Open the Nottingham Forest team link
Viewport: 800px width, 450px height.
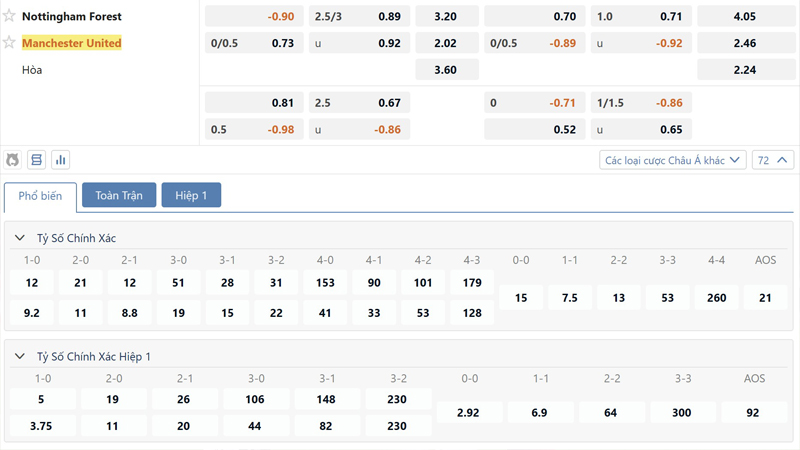[x=72, y=16]
